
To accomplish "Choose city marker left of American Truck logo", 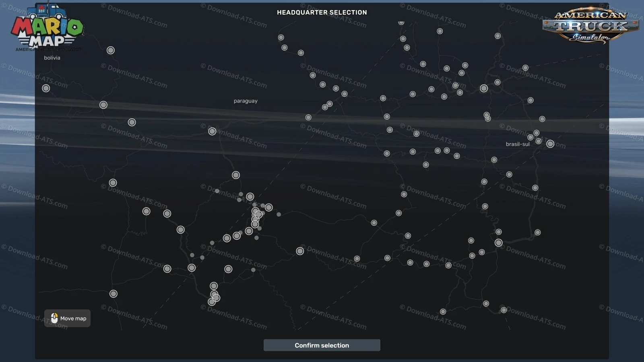I will [x=498, y=36].
